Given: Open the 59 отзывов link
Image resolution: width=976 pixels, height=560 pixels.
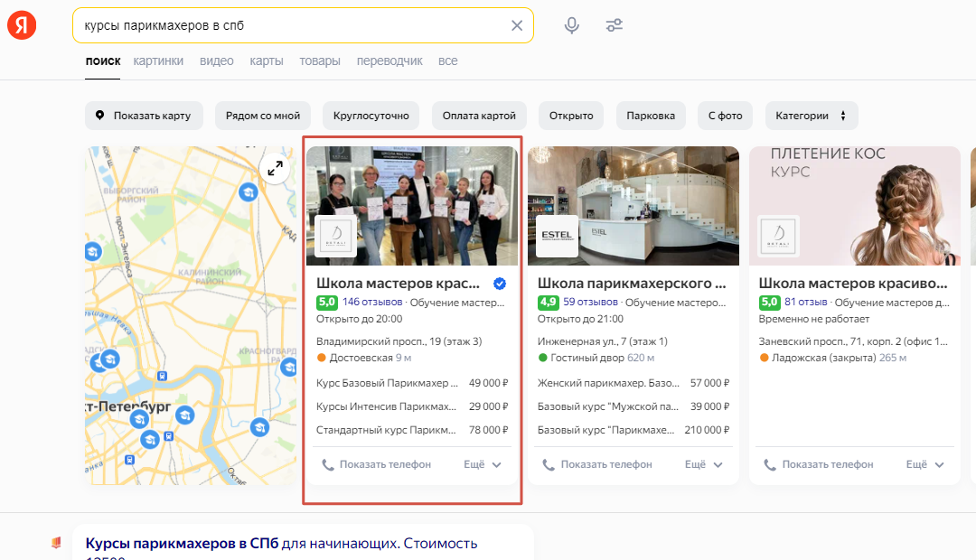Looking at the screenshot, I should [x=590, y=302].
